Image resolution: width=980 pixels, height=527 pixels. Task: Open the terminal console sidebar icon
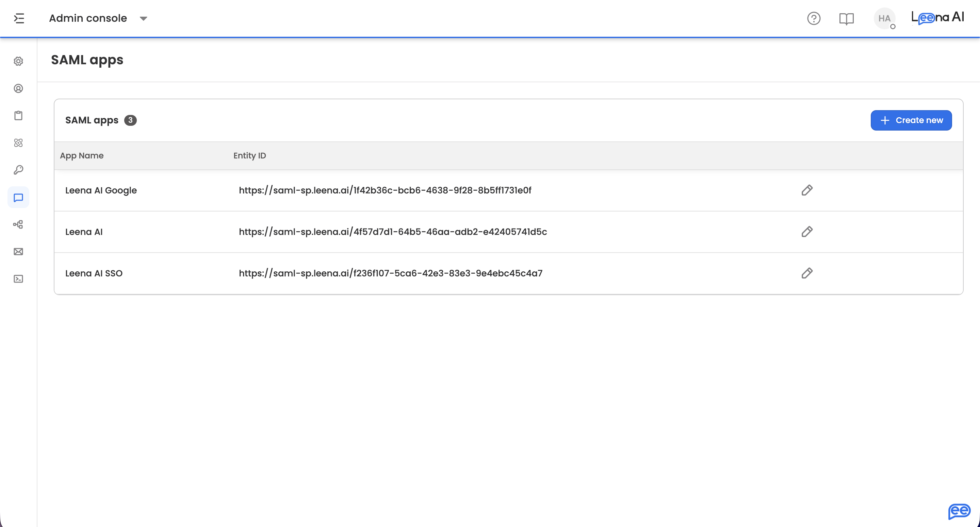coord(18,279)
